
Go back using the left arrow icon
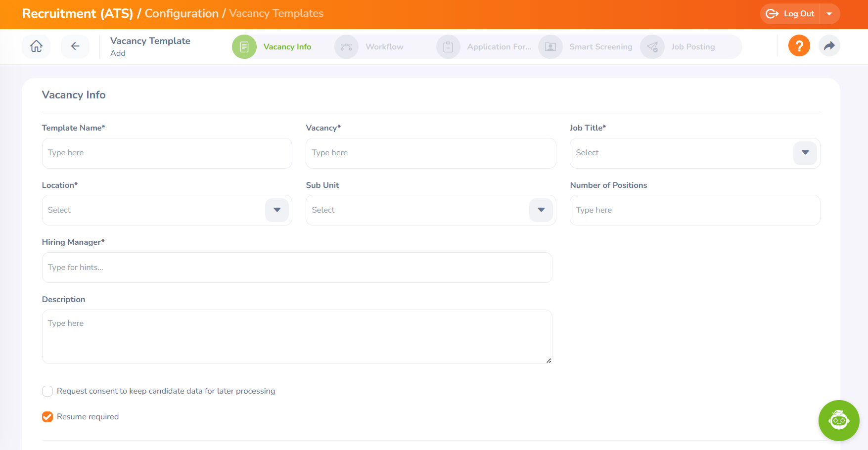(x=75, y=46)
